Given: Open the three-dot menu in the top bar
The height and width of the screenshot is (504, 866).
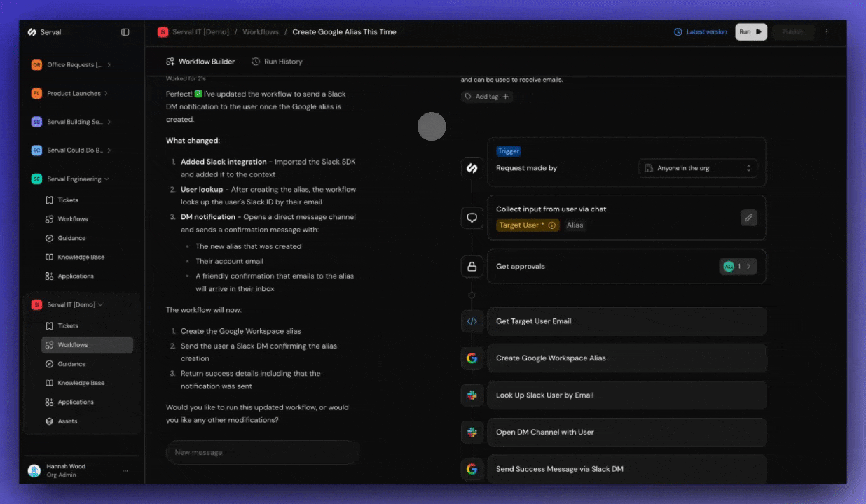Looking at the screenshot, I should click(827, 31).
